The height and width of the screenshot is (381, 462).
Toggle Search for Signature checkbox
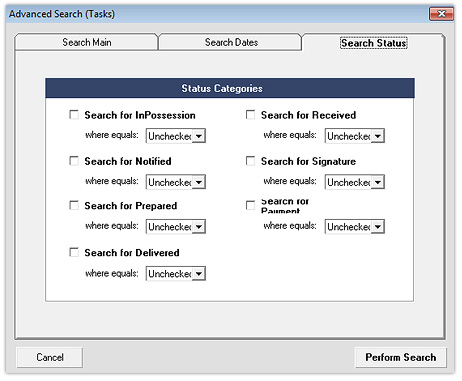pos(250,161)
